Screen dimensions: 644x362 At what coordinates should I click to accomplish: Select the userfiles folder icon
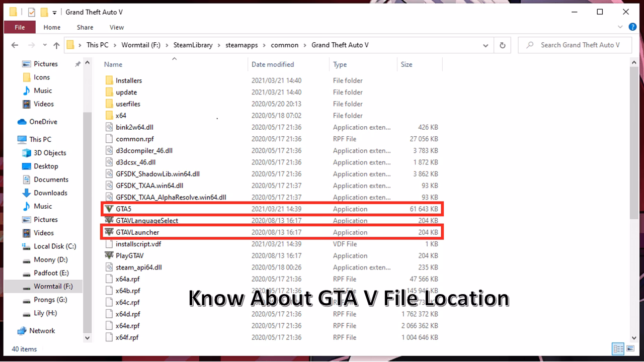coord(109,104)
